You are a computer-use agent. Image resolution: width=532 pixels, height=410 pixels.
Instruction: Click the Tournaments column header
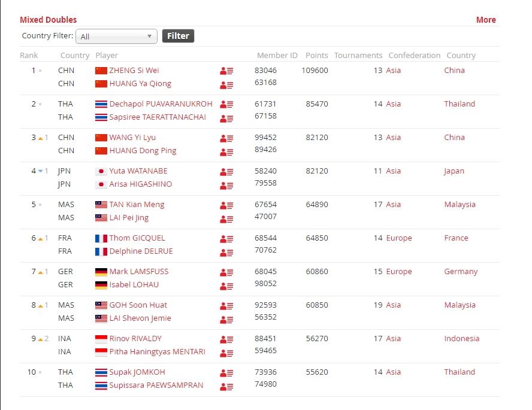pos(358,56)
